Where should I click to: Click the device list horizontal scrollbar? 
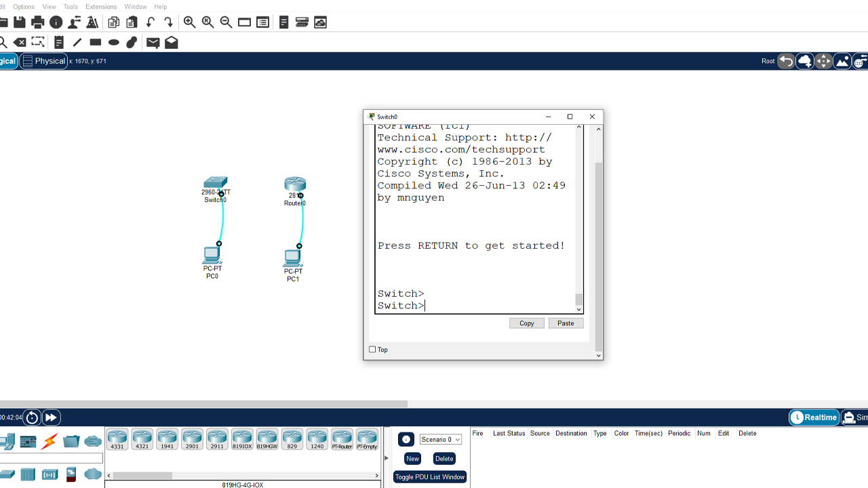click(x=143, y=476)
